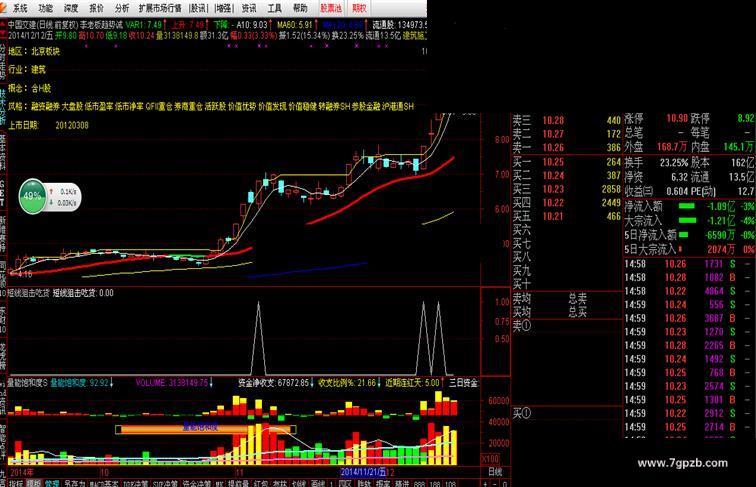756x487 pixels.
Task: Click the 量能饱和度S indicator label
Action: (x=28, y=383)
